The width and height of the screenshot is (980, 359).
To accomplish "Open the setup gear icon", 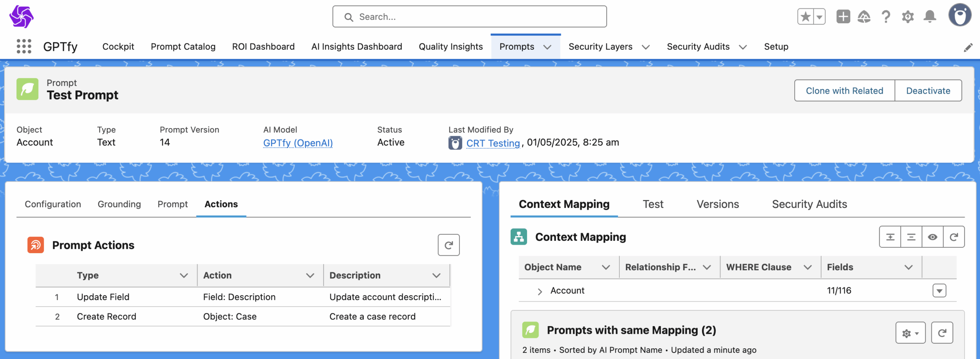I will tap(908, 17).
